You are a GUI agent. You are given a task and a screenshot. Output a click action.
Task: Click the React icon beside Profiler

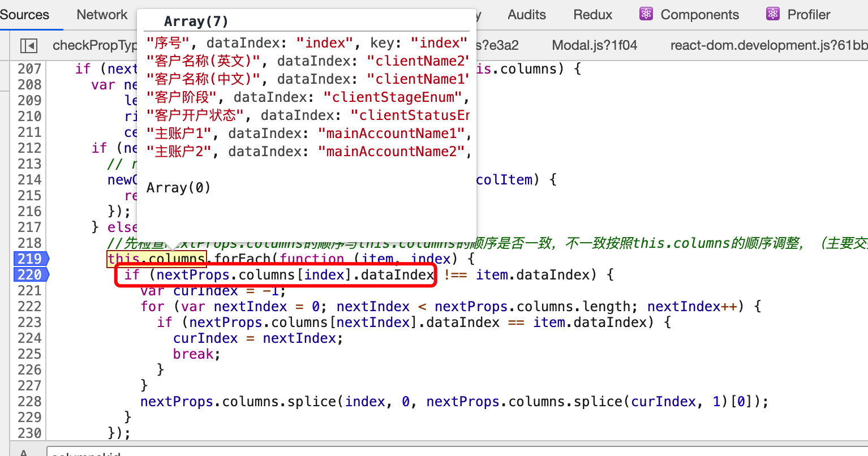pos(772,14)
